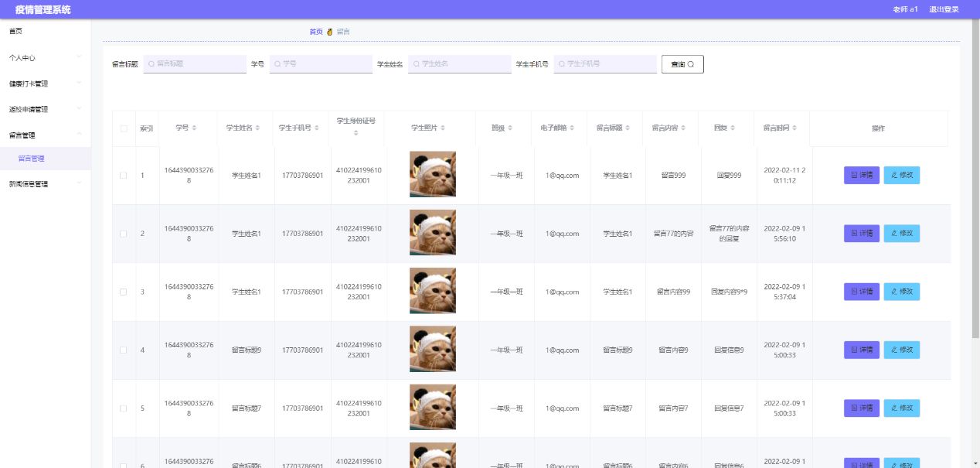Sort by 留言内容 column sort icon
980x468 pixels.
pyautogui.click(x=684, y=128)
